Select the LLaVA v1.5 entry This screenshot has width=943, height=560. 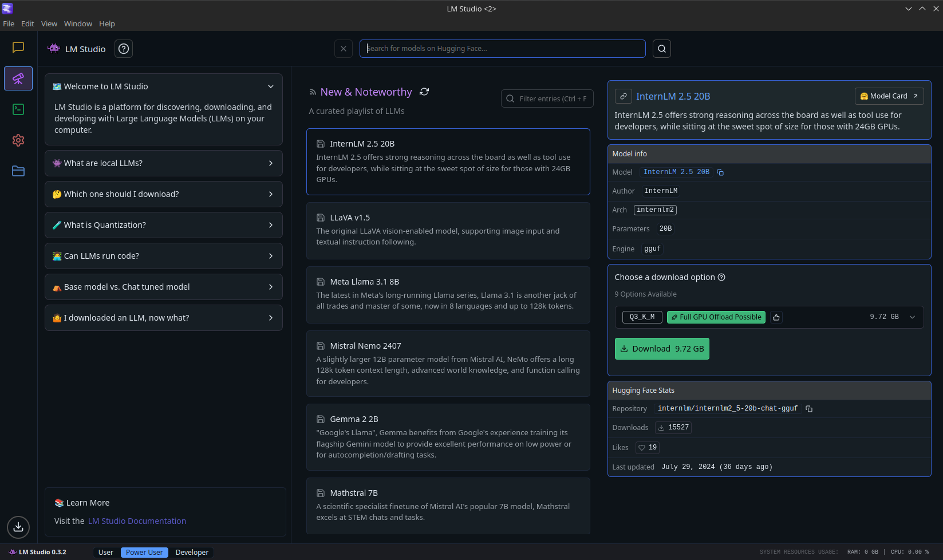pyautogui.click(x=448, y=231)
